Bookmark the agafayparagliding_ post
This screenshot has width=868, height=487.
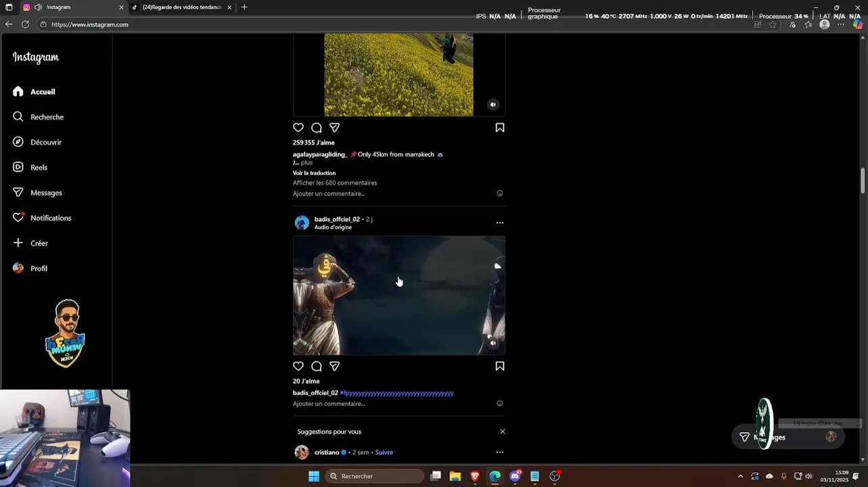coord(500,128)
